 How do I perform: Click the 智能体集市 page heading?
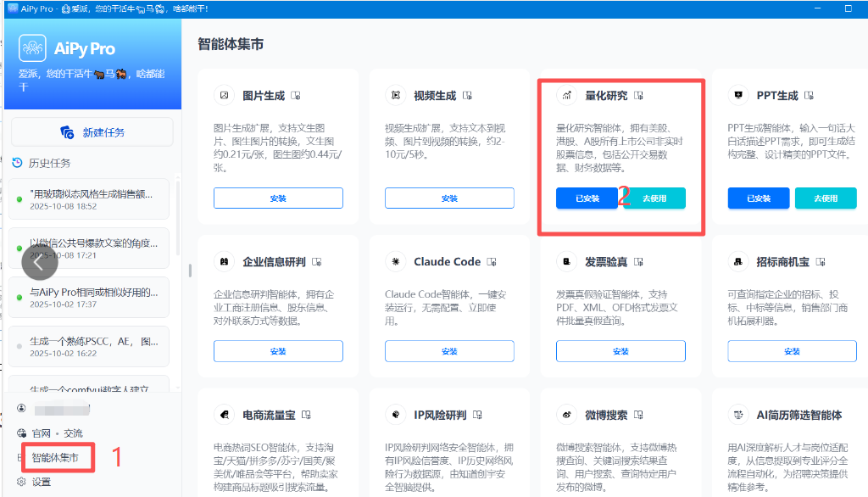pos(231,44)
